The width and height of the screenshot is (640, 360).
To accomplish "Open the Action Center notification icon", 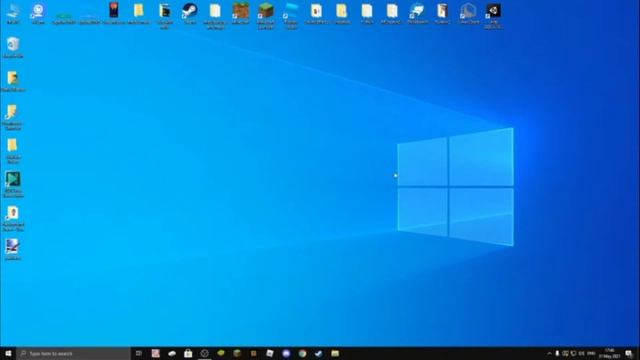I will [x=629, y=353].
